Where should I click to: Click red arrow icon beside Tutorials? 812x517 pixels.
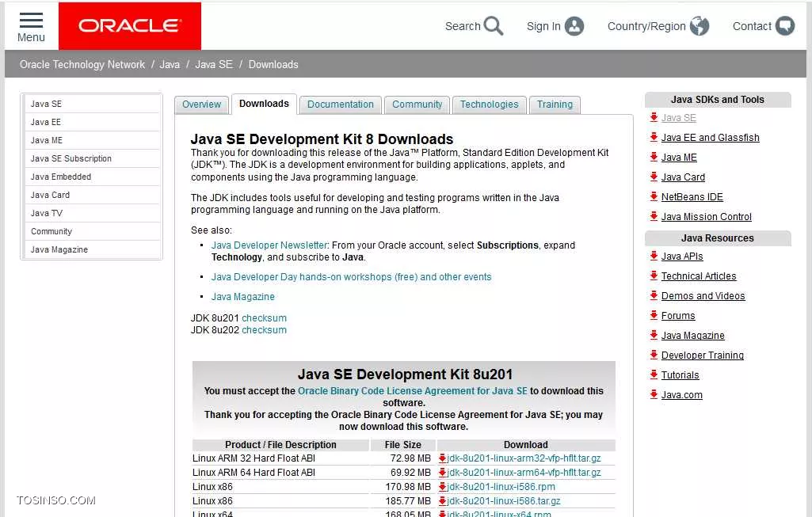coord(654,374)
